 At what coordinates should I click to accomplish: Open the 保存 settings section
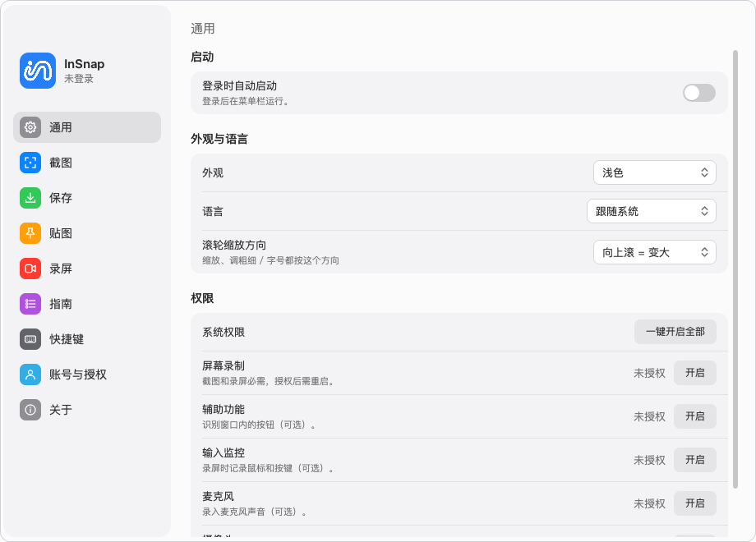point(87,198)
